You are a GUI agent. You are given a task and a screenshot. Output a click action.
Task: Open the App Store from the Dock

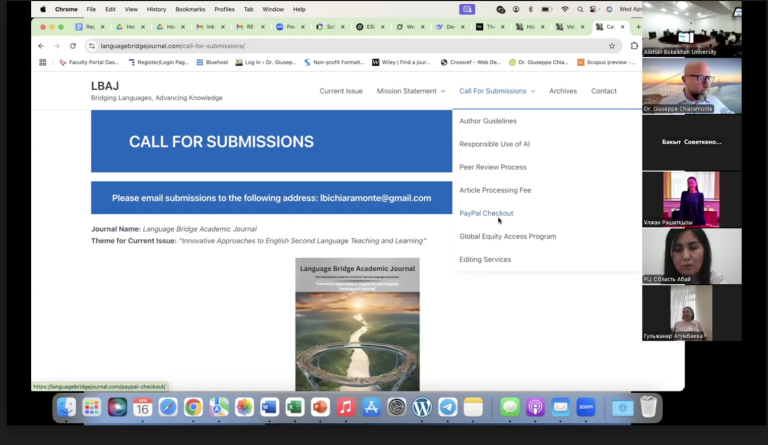click(371, 407)
